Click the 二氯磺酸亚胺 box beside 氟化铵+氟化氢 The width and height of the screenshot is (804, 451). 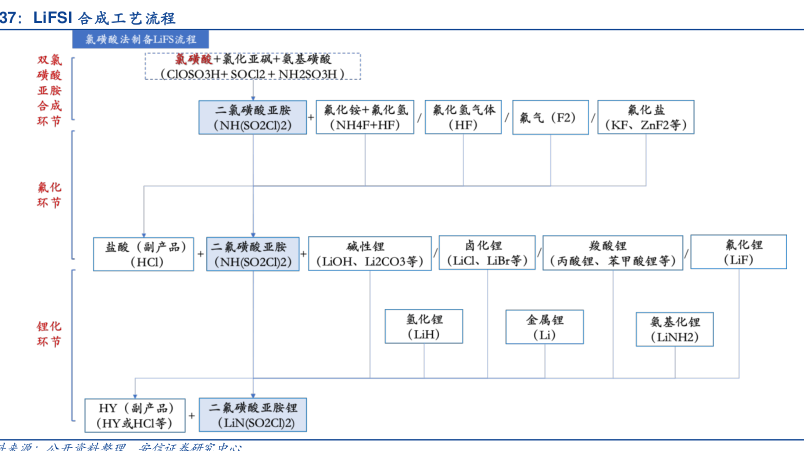tap(253, 117)
